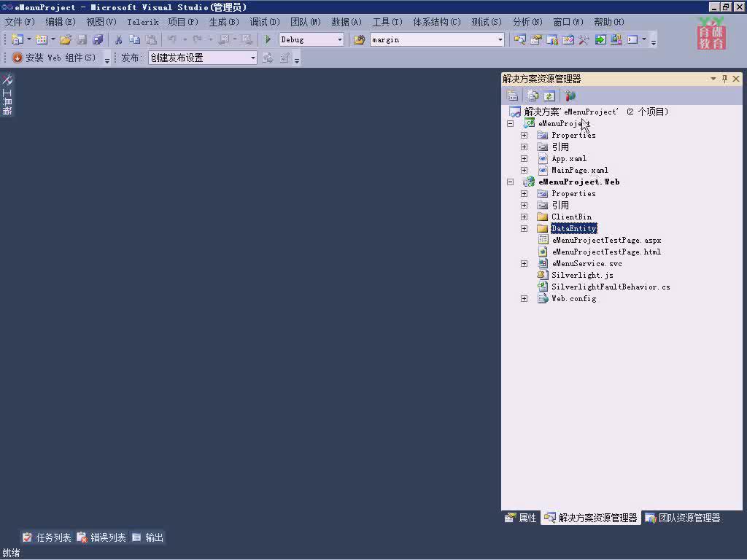Open the 文件(F) menu
The image size is (747, 560).
[x=20, y=22]
